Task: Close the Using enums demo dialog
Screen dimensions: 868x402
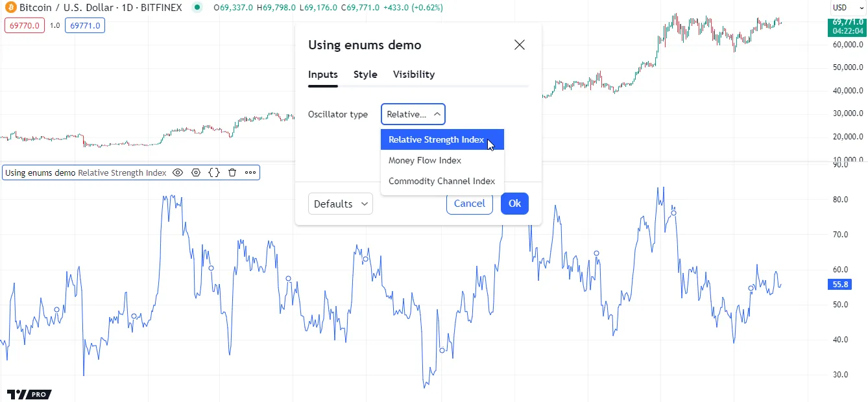Action: pyautogui.click(x=519, y=45)
